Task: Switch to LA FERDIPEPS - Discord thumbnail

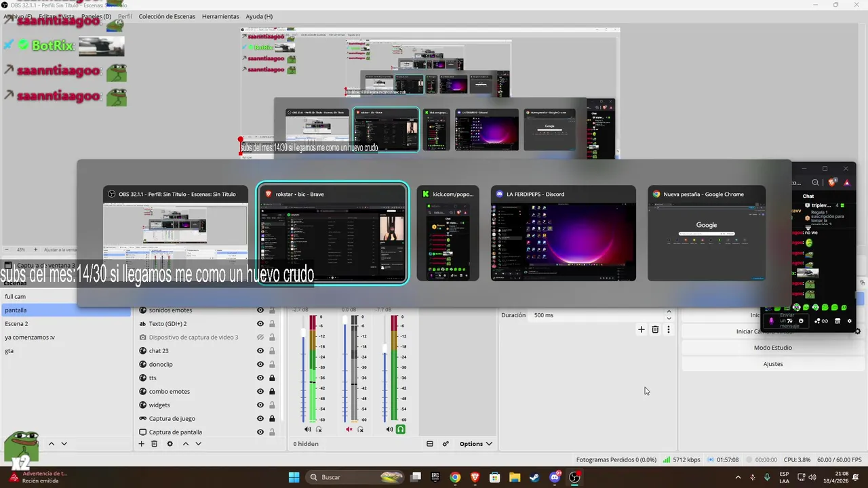Action: (x=564, y=233)
